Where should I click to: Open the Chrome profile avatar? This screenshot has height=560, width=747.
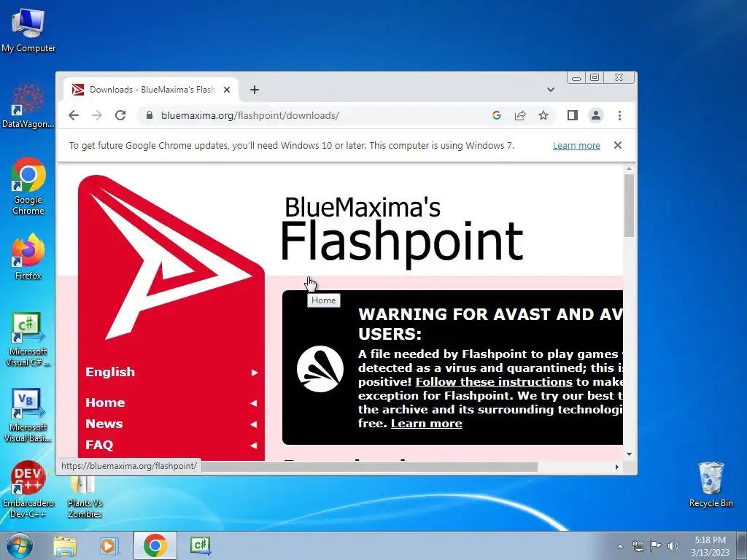pos(595,115)
